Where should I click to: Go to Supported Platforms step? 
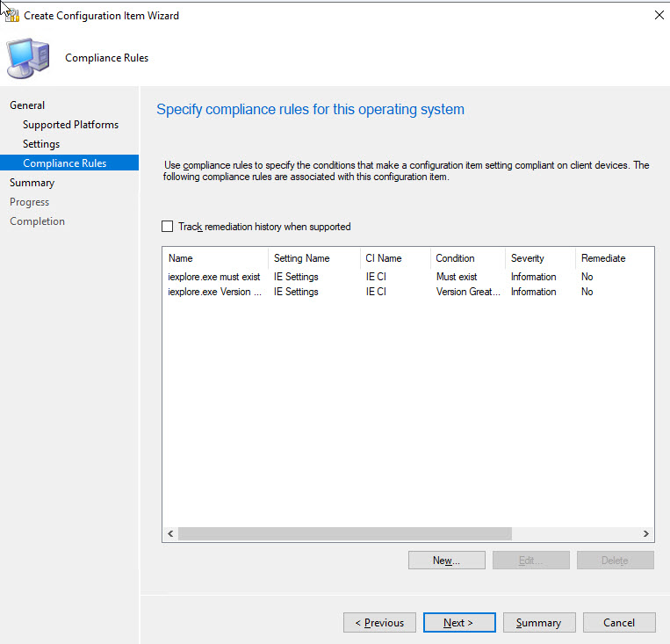click(70, 125)
